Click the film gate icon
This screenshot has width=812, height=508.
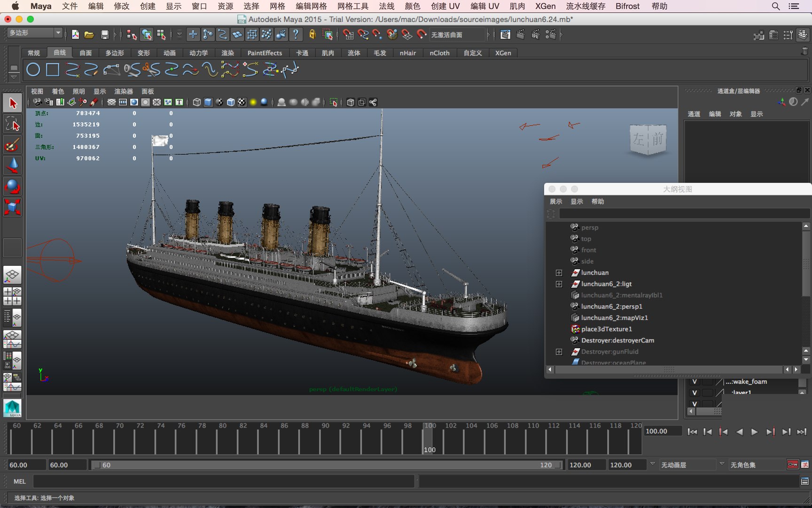tap(123, 102)
